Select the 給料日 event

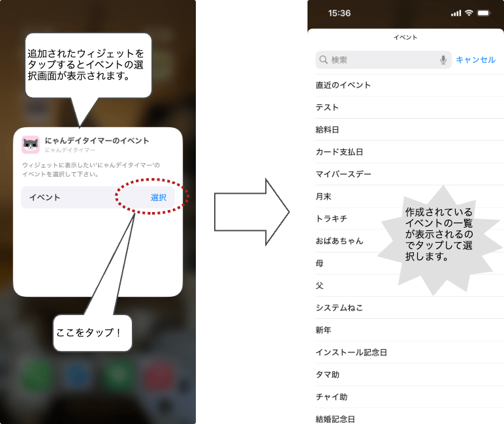[327, 130]
